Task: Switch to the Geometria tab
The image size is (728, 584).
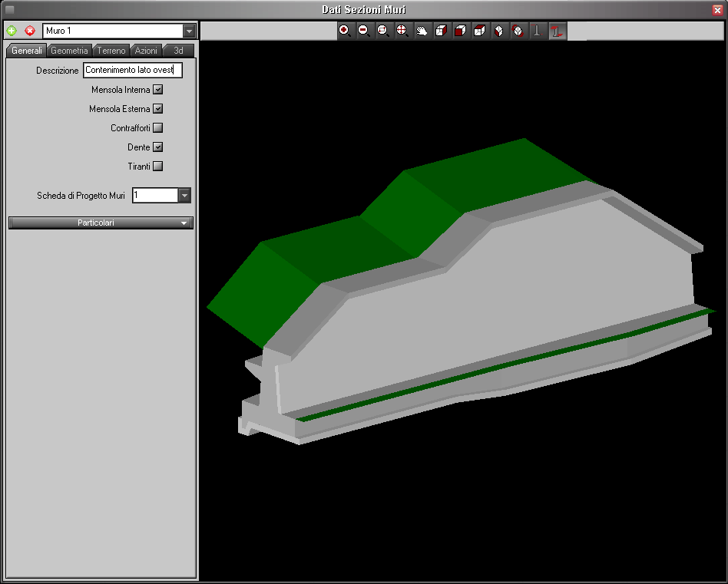Action: pyautogui.click(x=69, y=51)
